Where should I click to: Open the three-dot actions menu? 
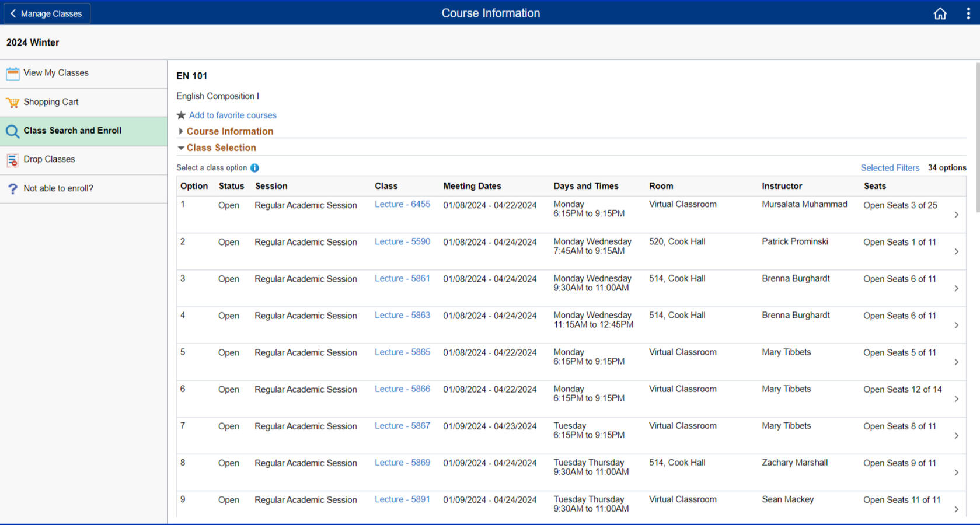coord(968,13)
